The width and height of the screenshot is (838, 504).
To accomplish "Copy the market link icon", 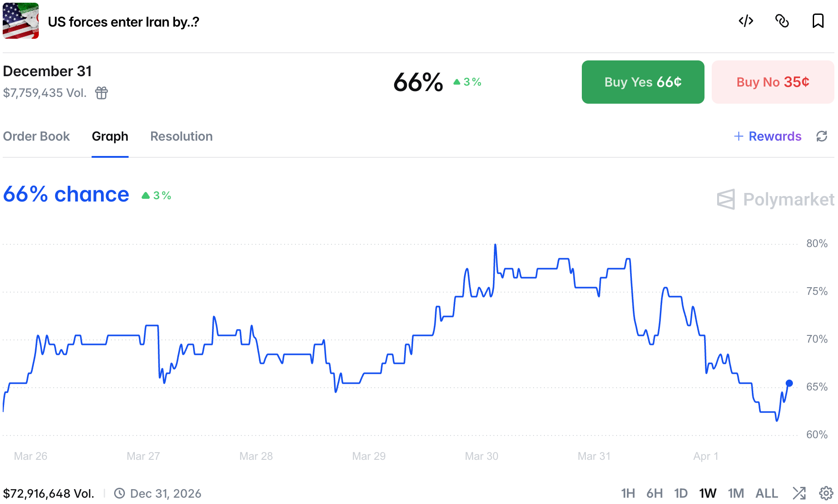I will click(782, 21).
